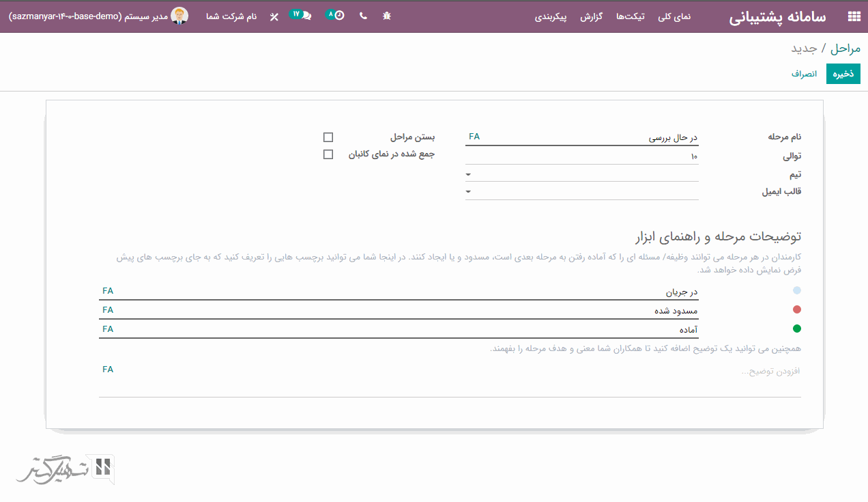The height and width of the screenshot is (502, 868).
Task: Click FA translate icon on مسدود شده row
Action: click(108, 309)
